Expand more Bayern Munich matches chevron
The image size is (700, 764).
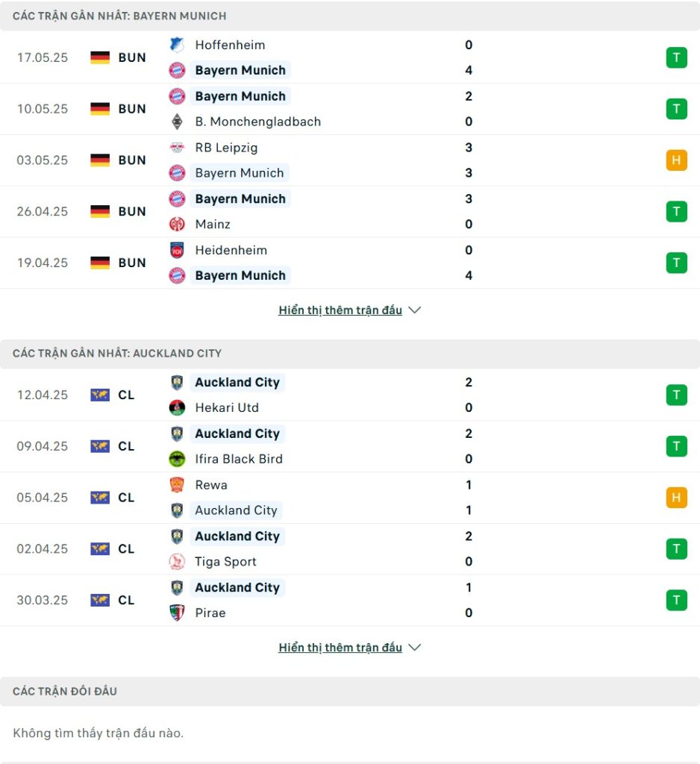pos(414,310)
